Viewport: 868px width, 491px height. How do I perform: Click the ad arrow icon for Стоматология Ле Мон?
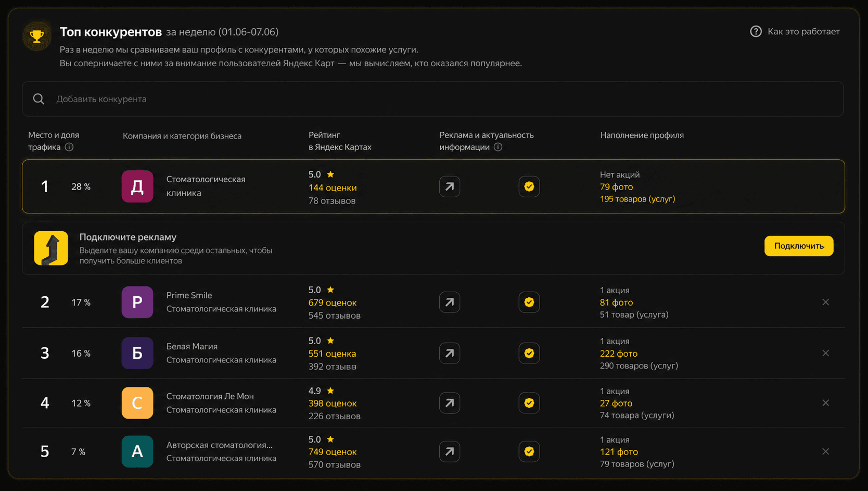450,403
